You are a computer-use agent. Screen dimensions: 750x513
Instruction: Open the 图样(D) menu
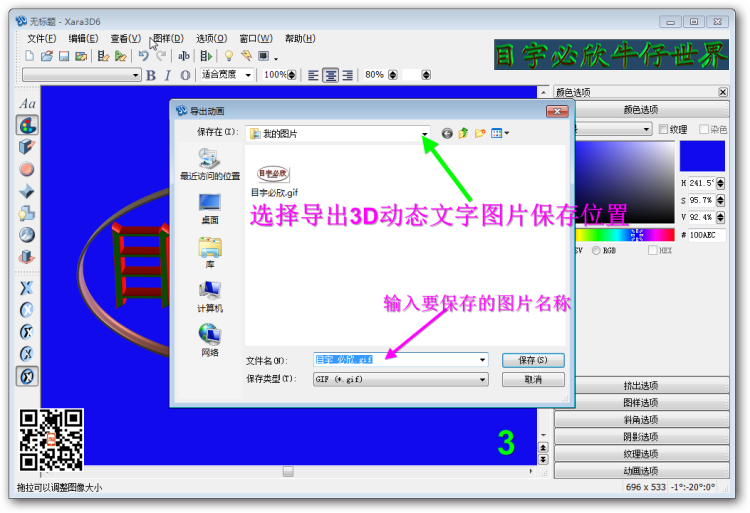[168, 39]
